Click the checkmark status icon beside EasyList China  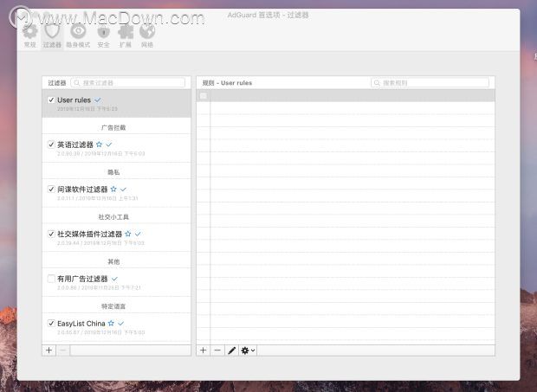[121, 324]
